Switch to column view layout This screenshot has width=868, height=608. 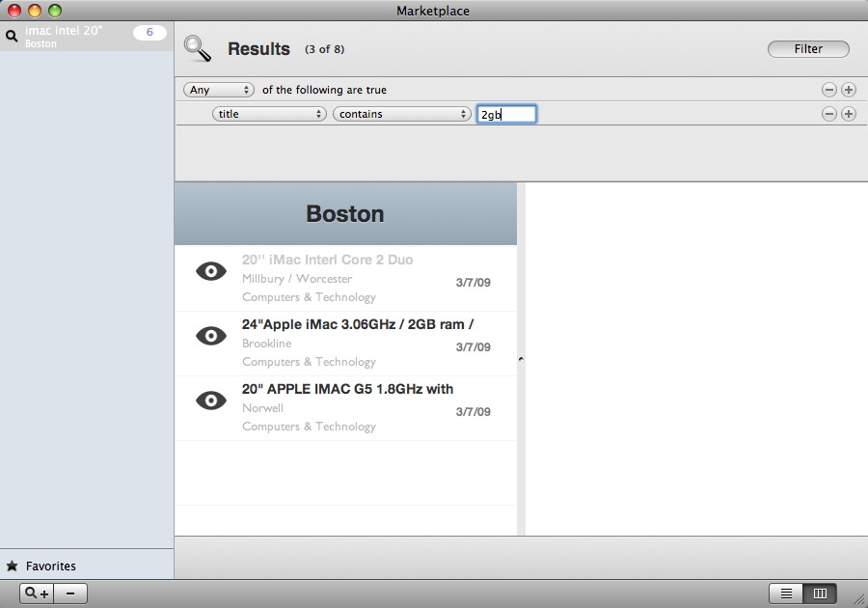point(820,594)
